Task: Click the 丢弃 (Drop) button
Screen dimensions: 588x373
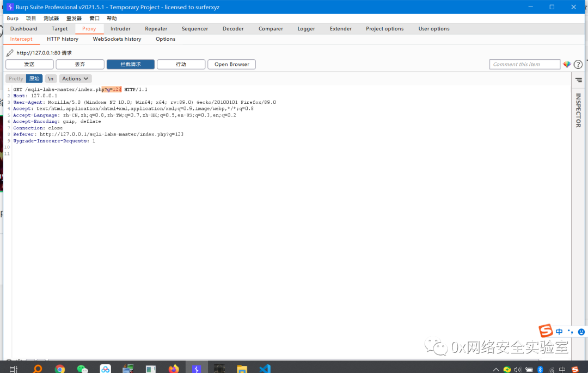Action: click(x=80, y=64)
